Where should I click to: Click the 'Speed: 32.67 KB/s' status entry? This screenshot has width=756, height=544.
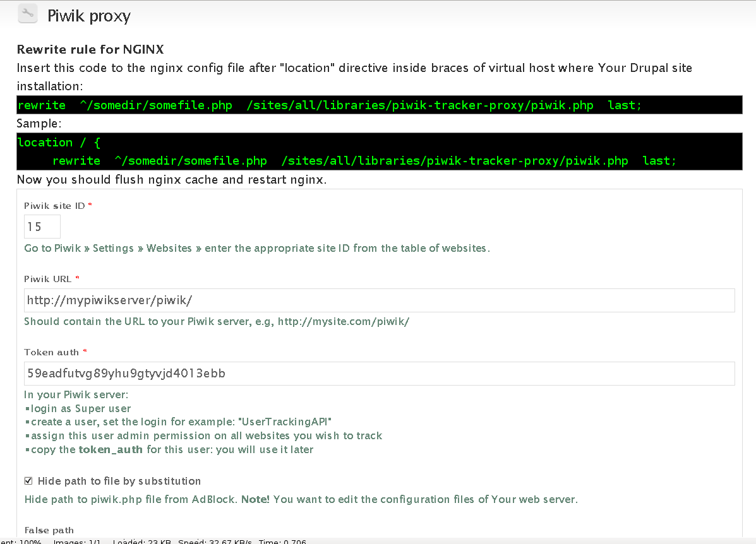pyautogui.click(x=215, y=541)
